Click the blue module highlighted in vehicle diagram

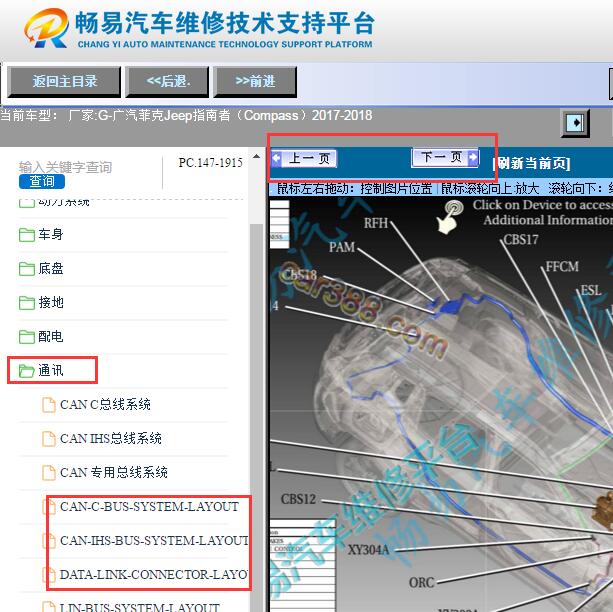click(x=450, y=306)
